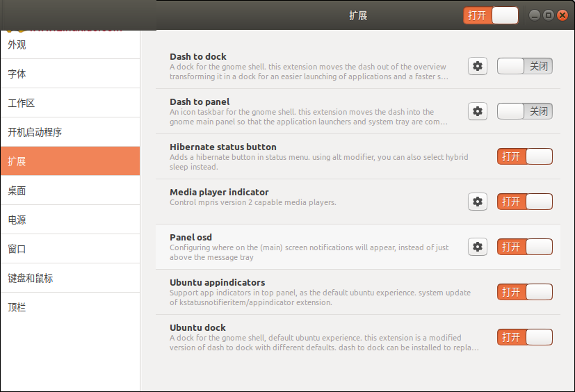This screenshot has width=575, height=392.
Task: Turn off Media player indicator extension
Action: pyautogui.click(x=524, y=202)
